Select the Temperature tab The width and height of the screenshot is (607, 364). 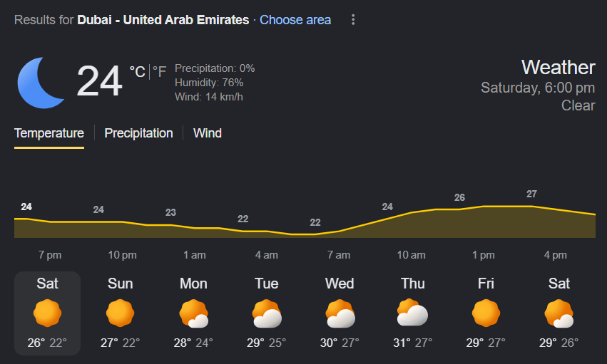click(49, 133)
